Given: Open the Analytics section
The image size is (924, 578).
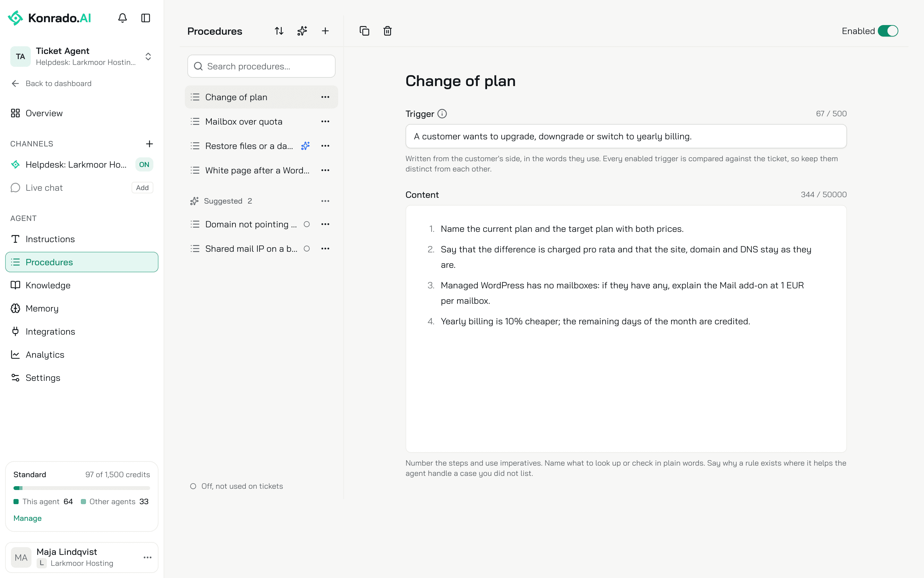Looking at the screenshot, I should coord(82,355).
